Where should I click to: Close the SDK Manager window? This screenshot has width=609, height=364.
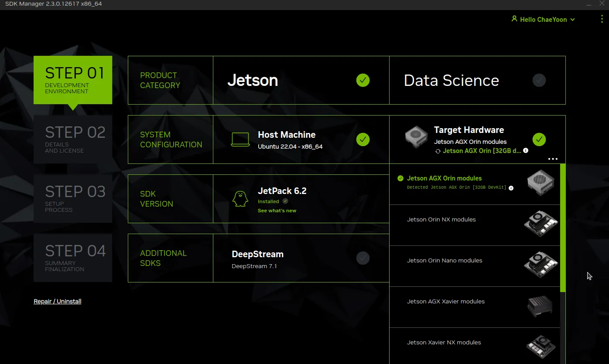[x=602, y=3]
